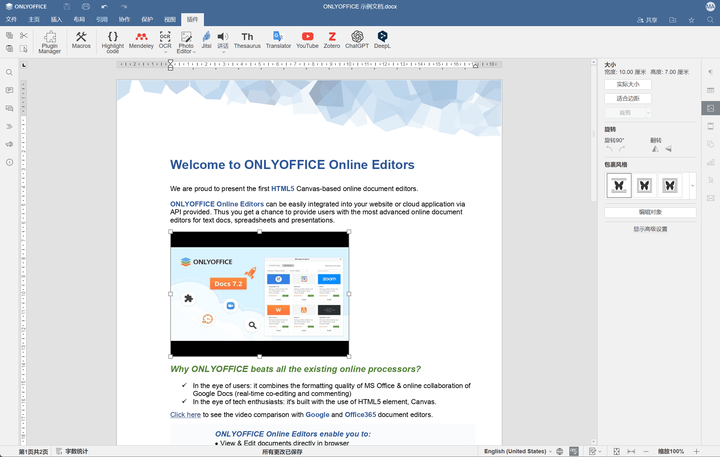Open the Macros plugin
The width and height of the screenshot is (720, 457).
point(81,40)
